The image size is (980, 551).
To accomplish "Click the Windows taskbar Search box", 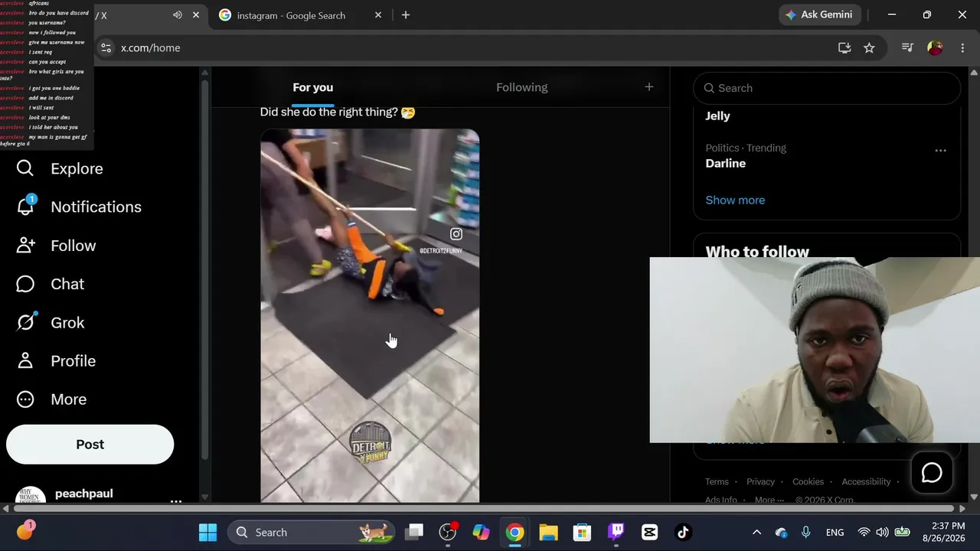I will point(310,532).
